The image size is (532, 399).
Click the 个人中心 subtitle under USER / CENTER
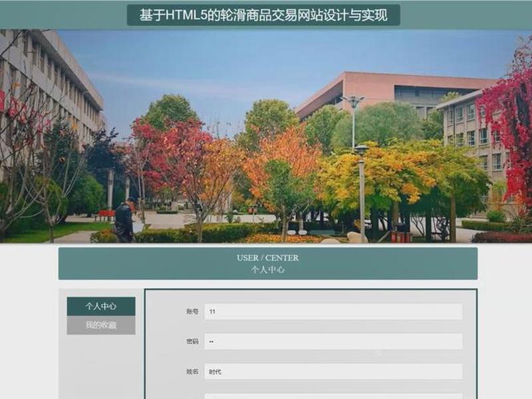pos(268,270)
